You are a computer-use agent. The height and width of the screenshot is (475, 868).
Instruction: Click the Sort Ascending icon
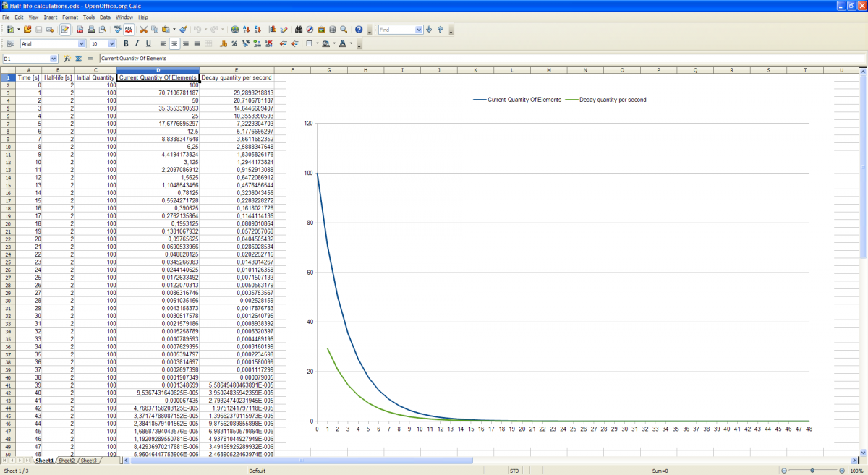tap(247, 30)
